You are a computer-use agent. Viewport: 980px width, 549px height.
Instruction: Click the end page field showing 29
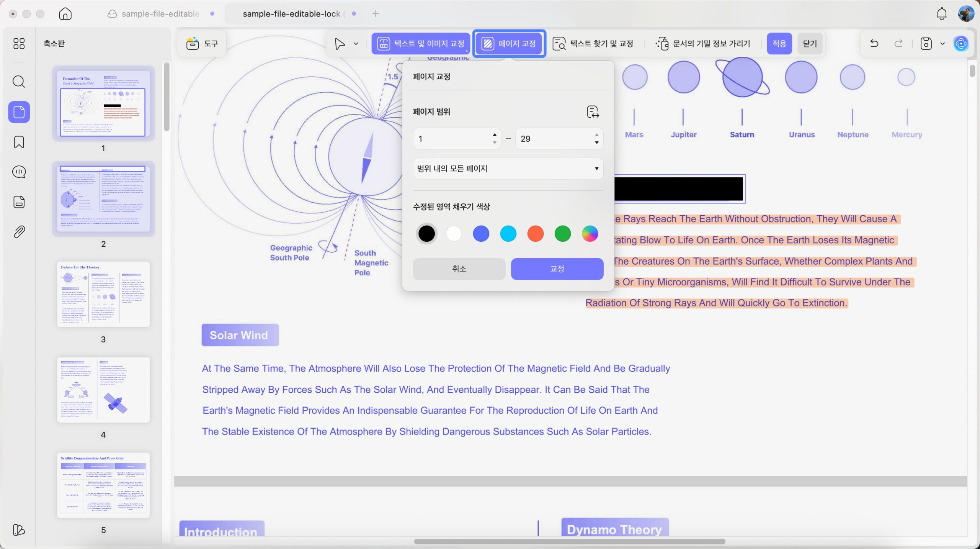pos(554,139)
